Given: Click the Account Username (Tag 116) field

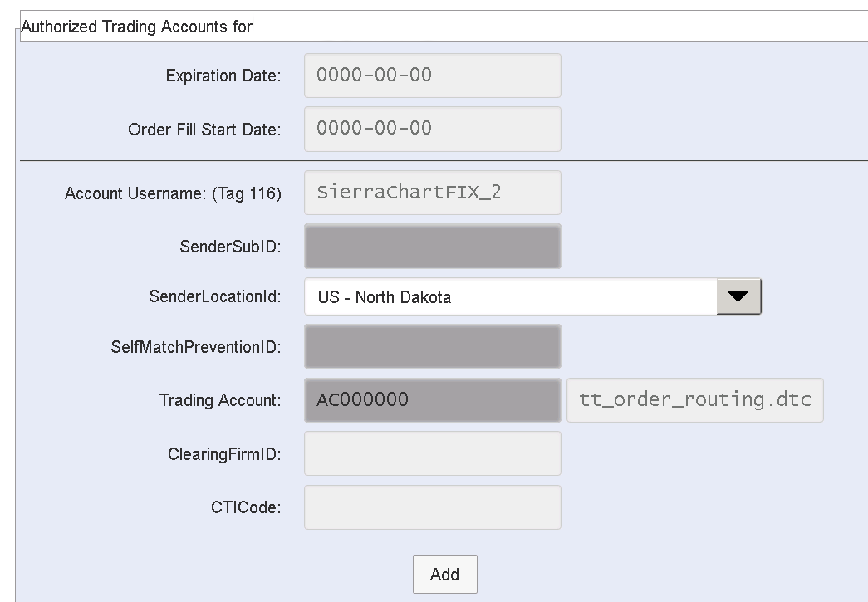Looking at the screenshot, I should (433, 193).
